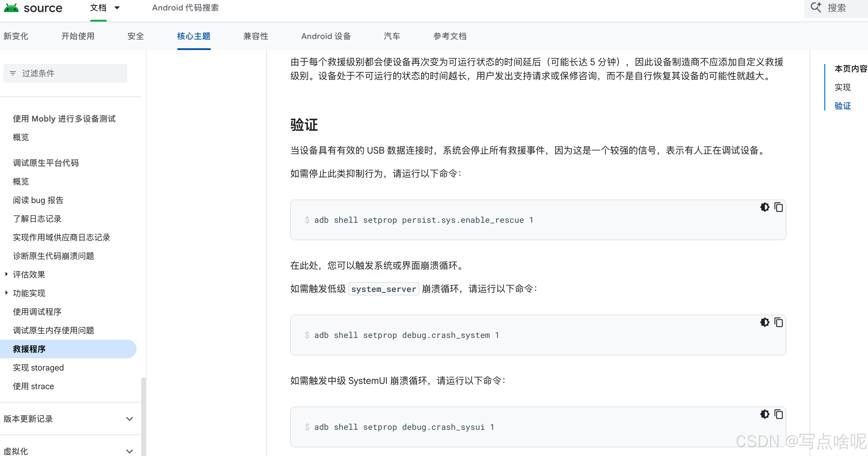The image size is (868, 456).
Task: Open the 文档 dropdown arrow
Action: (117, 8)
